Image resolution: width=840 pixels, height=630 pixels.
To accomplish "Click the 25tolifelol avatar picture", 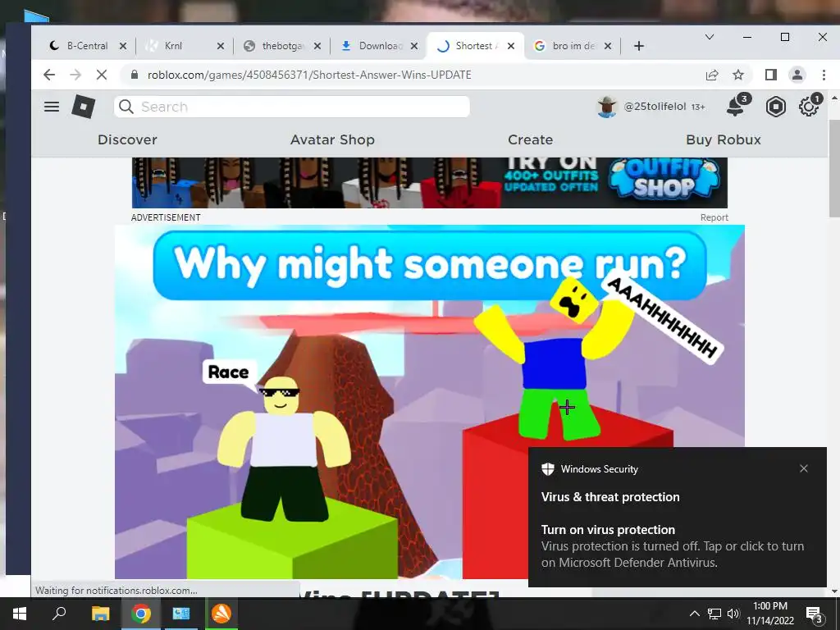I will (x=607, y=107).
